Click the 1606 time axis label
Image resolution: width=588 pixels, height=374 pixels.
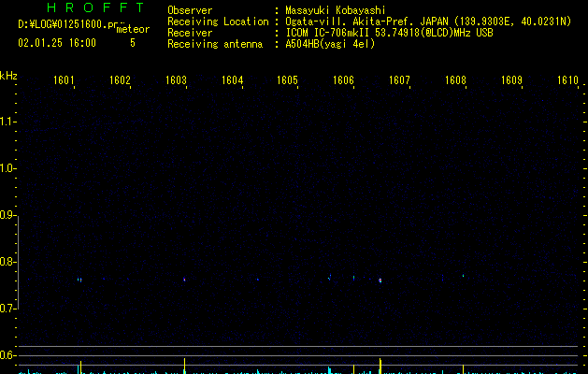click(343, 80)
